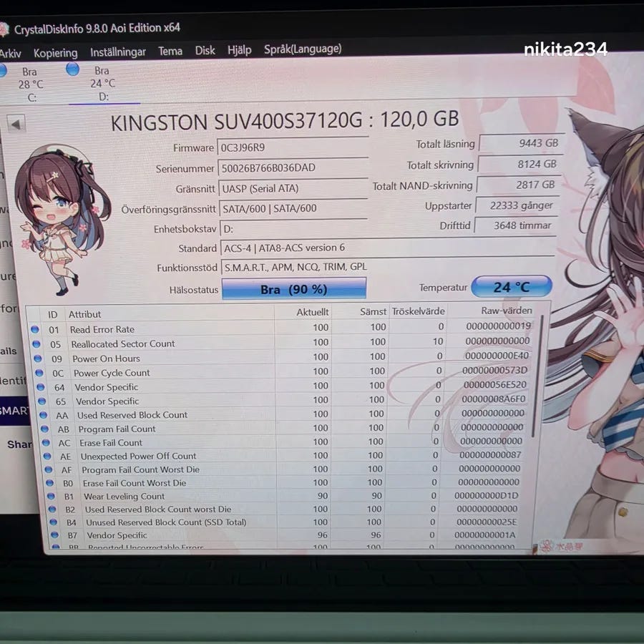The height and width of the screenshot is (644, 644).
Task: Click the 24 °C temperature button
Action: (x=512, y=287)
